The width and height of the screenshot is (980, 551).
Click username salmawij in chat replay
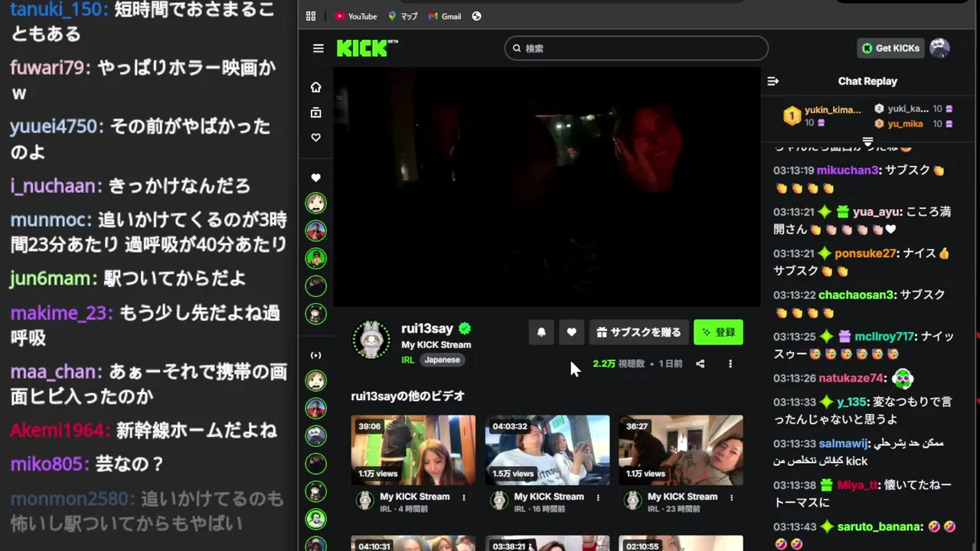[x=844, y=444]
